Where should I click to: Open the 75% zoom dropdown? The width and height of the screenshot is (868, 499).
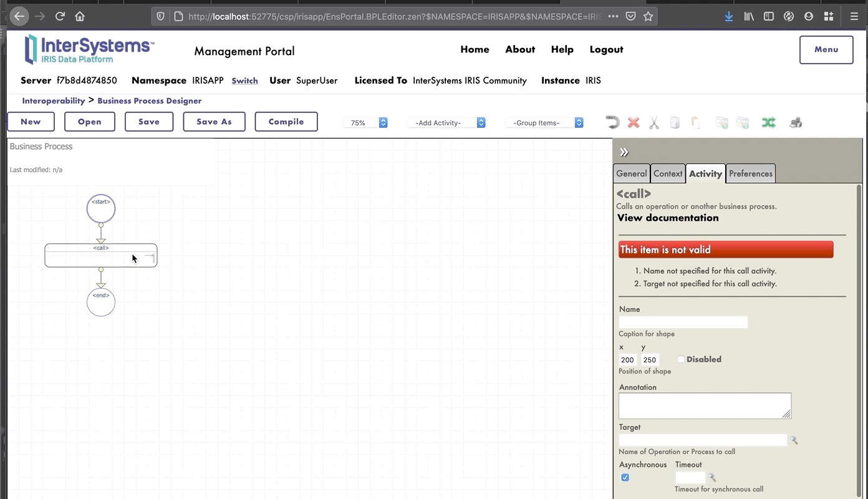[x=365, y=123]
